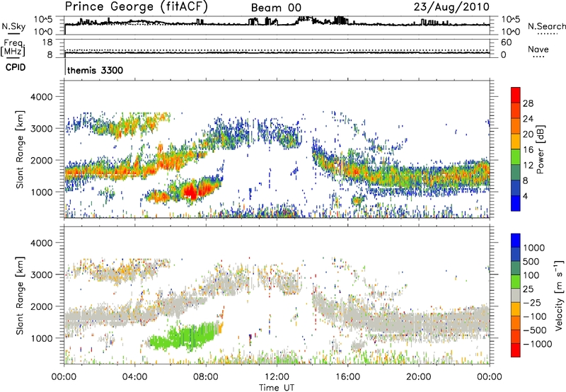Click the 'Beam 00' label
Viewport: 566px width, 392px height.
[x=276, y=8]
